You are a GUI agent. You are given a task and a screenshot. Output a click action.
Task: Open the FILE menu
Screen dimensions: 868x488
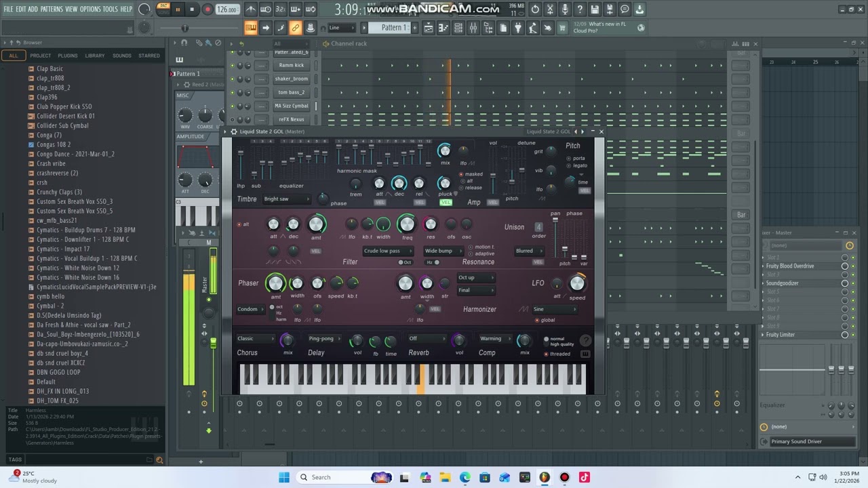[x=8, y=9]
